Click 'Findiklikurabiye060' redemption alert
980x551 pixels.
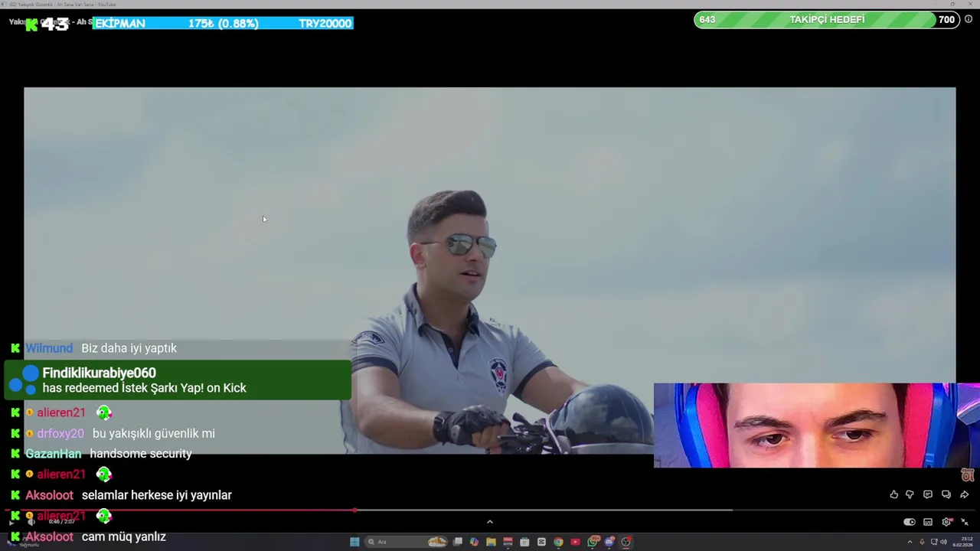click(x=178, y=380)
